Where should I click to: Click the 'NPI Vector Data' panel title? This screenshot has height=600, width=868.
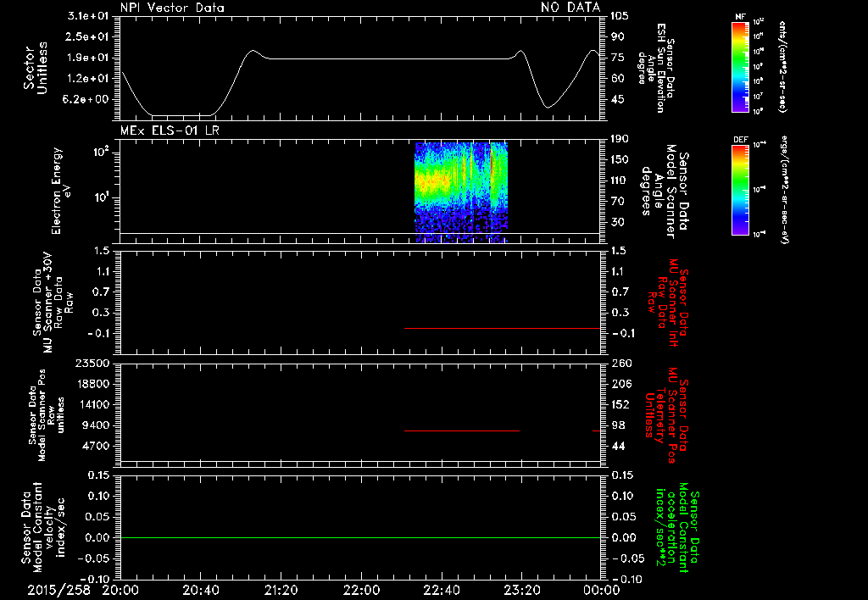coord(172,8)
